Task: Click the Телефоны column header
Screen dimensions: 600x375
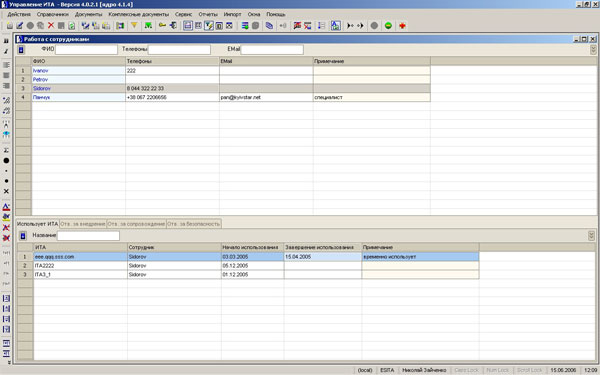Action: (172, 61)
